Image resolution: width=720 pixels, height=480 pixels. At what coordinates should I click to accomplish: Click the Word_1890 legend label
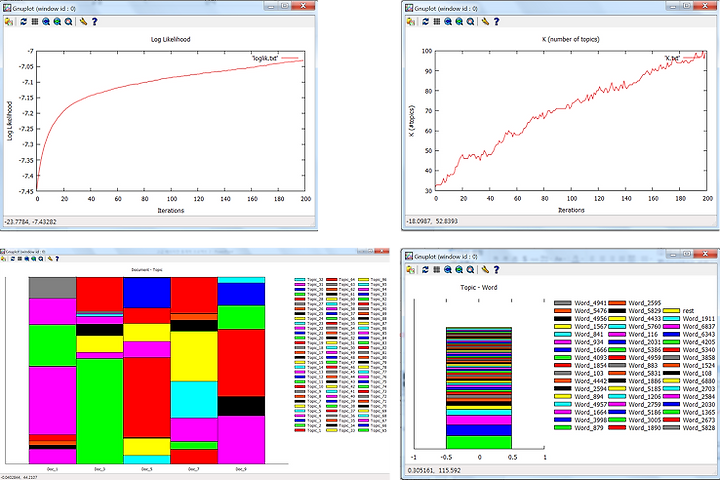point(645,428)
